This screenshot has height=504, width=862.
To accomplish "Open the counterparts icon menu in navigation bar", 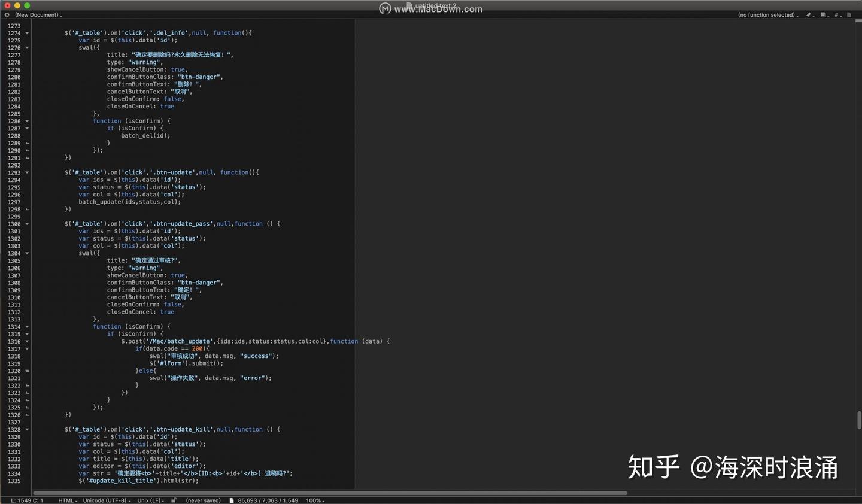I will click(824, 15).
